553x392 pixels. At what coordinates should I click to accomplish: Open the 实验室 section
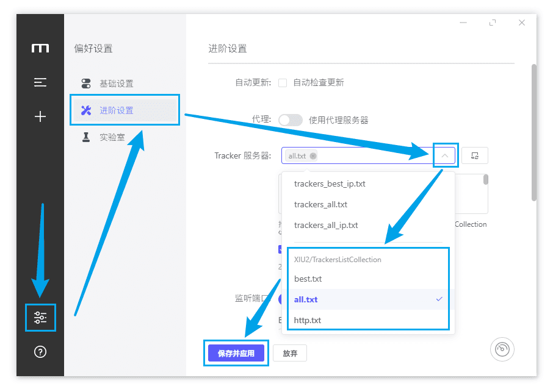[114, 137]
